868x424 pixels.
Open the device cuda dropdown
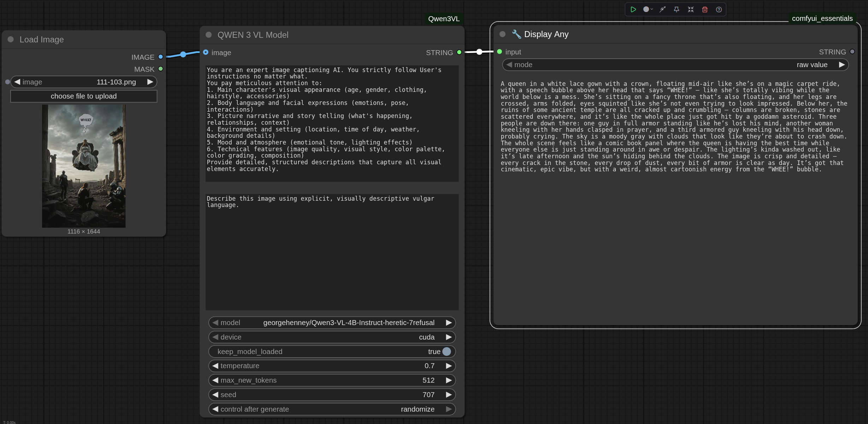coord(331,337)
